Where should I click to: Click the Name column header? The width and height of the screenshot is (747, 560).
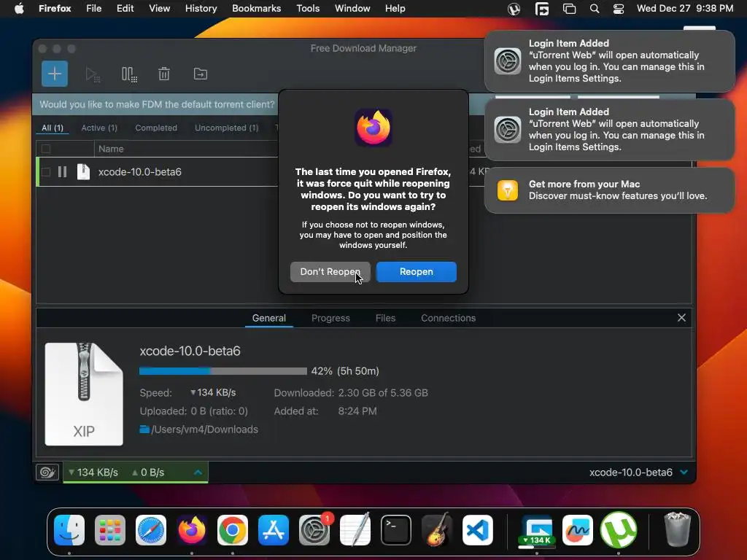coord(111,149)
